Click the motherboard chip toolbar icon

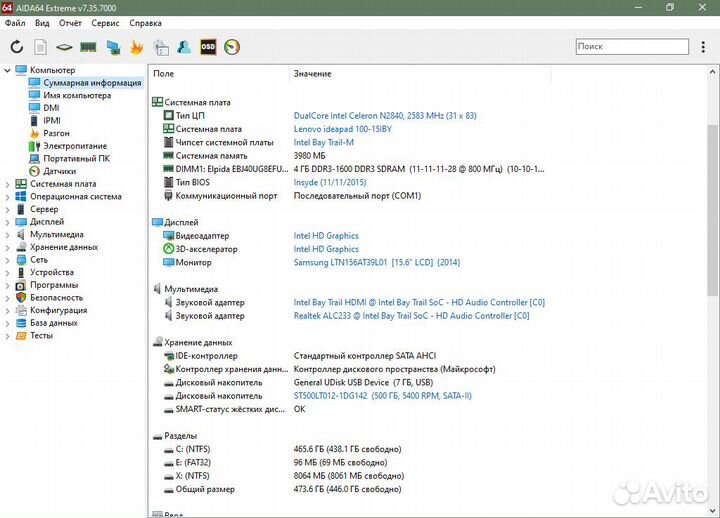[x=64, y=47]
